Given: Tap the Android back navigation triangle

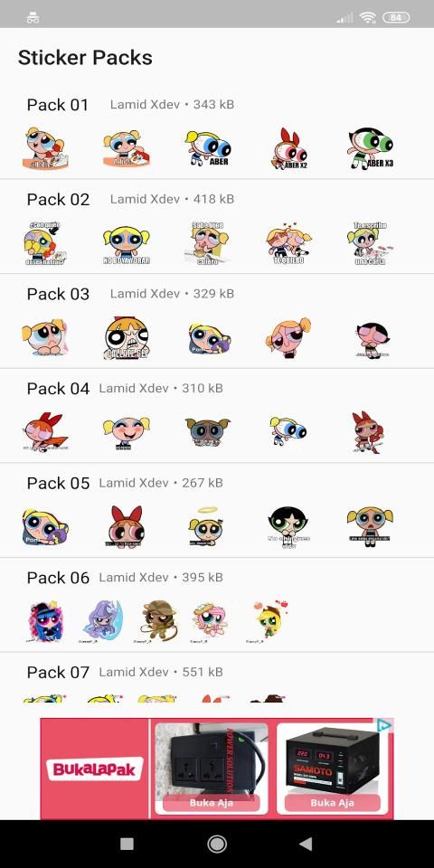Looking at the screenshot, I should (306, 844).
